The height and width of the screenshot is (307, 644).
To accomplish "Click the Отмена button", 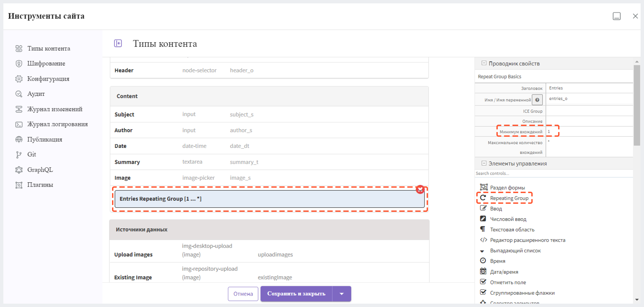I will (243, 294).
